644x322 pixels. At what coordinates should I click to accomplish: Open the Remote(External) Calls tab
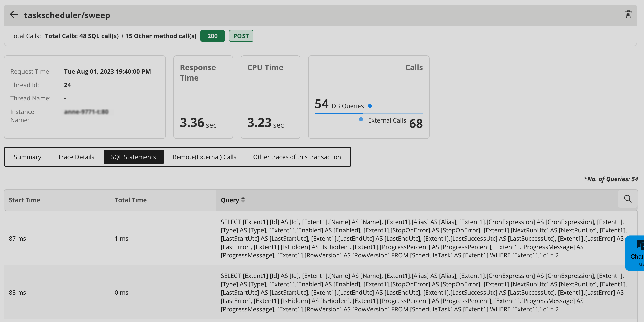click(204, 157)
